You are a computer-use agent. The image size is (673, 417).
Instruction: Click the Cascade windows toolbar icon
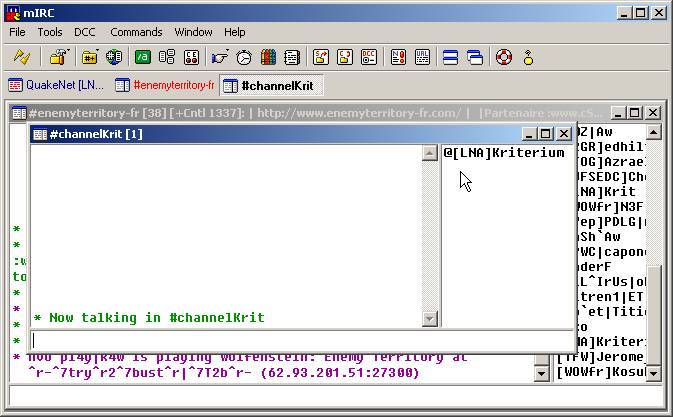coord(475,57)
